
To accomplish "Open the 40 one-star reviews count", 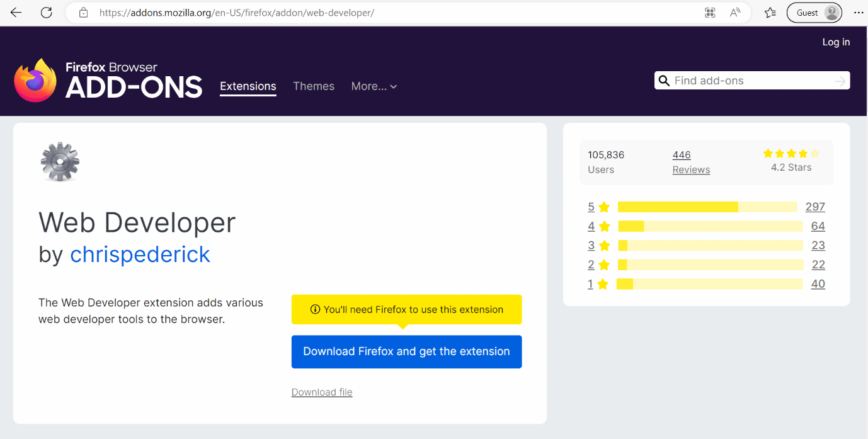I will point(818,284).
